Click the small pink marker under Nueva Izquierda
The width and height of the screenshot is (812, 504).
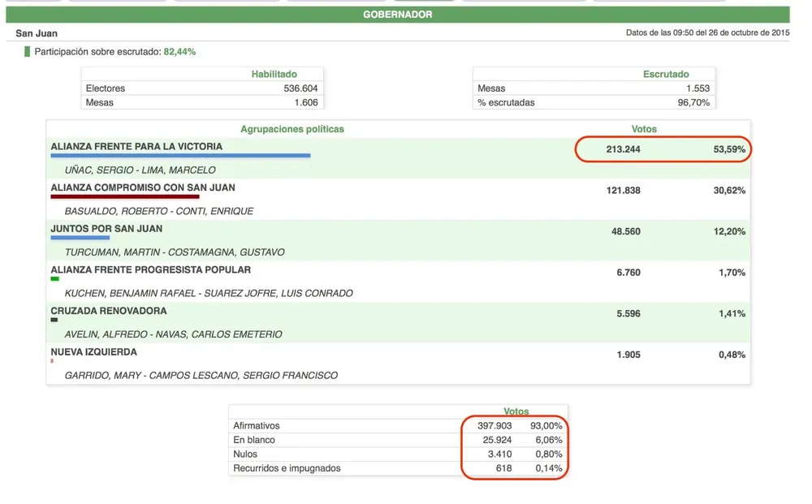coord(52,361)
